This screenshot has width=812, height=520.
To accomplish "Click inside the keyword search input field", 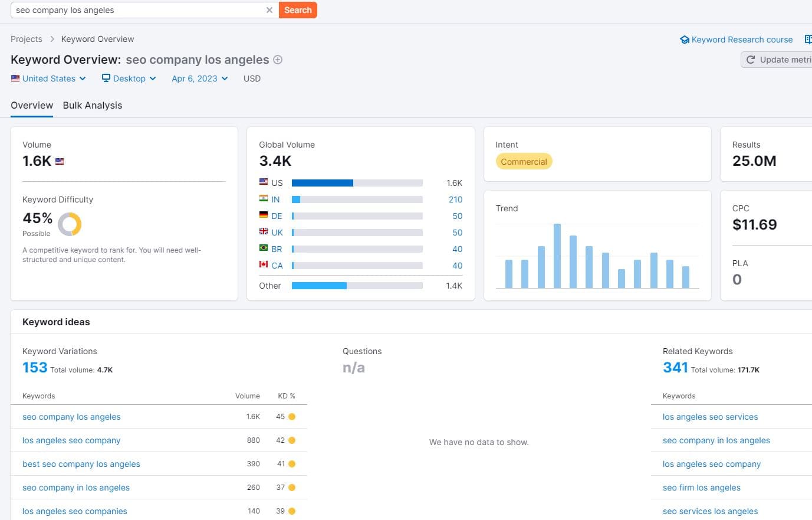I will [x=142, y=10].
